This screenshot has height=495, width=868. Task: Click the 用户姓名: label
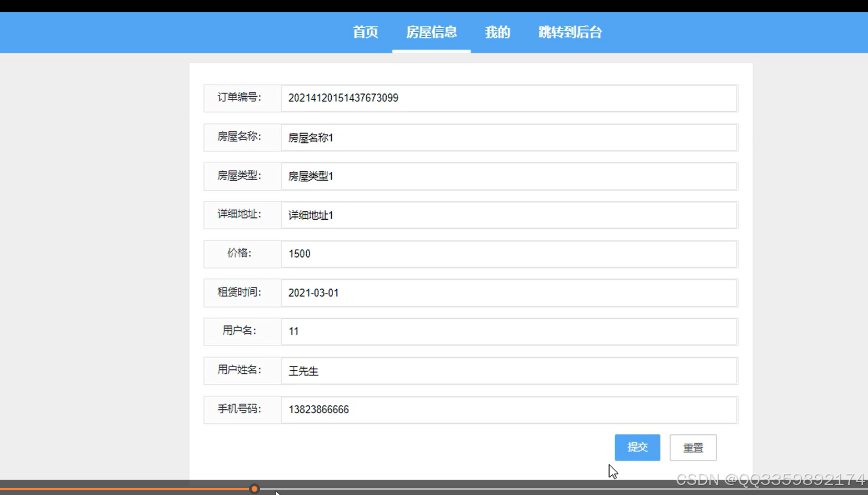tap(240, 370)
